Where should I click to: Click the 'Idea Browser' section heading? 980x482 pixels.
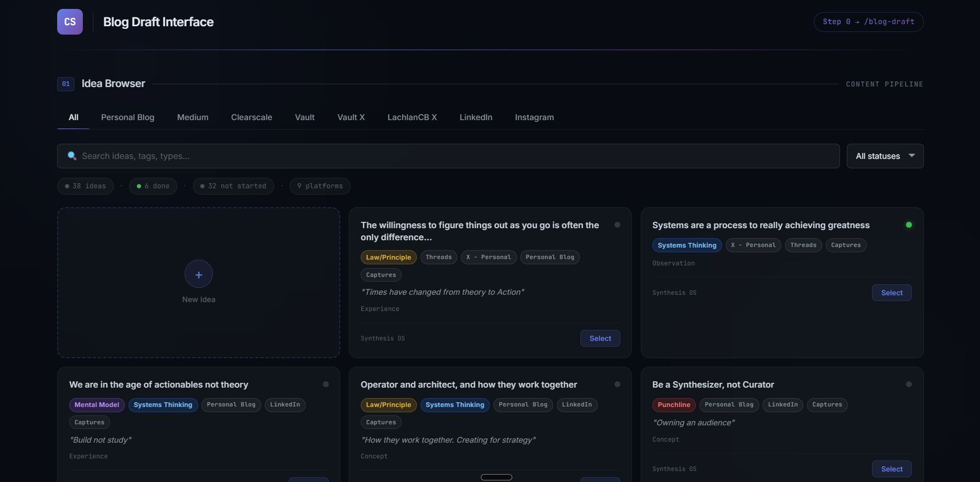113,84
